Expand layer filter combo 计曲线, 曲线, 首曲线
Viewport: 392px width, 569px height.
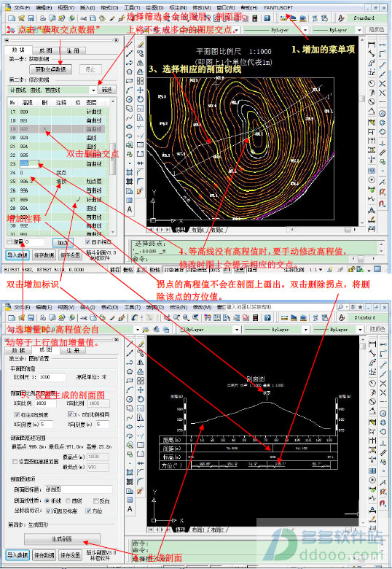(x=94, y=90)
